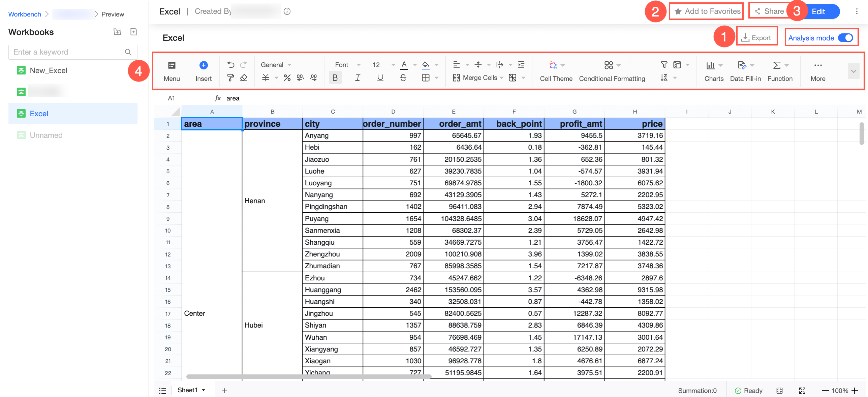Expand the borders dropdown arrow
Viewport: 868px width, 397px height.
tap(436, 78)
